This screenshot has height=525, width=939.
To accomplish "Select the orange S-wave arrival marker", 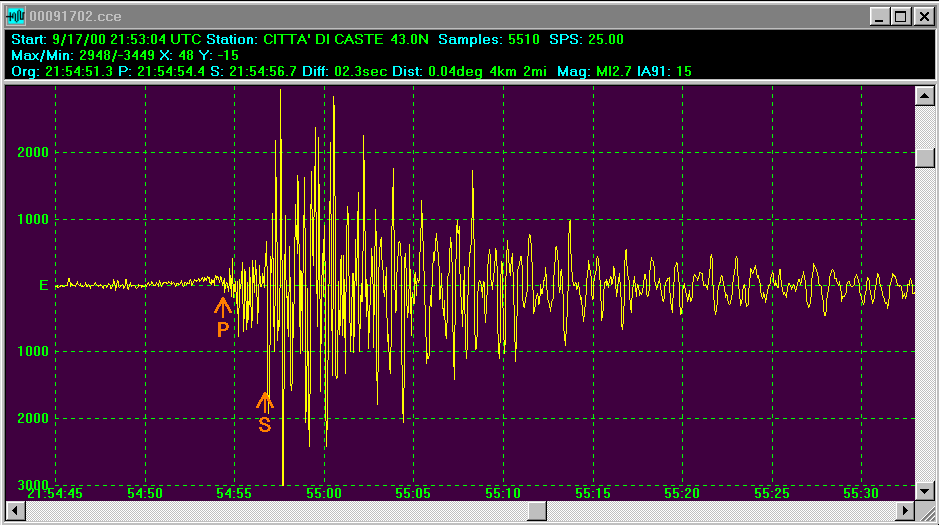I will pyautogui.click(x=265, y=412).
